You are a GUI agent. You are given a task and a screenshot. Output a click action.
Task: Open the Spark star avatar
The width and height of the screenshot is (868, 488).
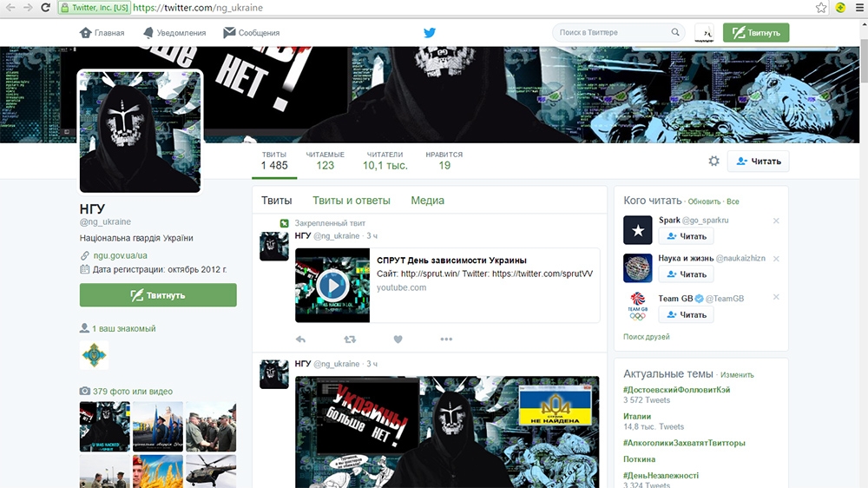pos(638,230)
